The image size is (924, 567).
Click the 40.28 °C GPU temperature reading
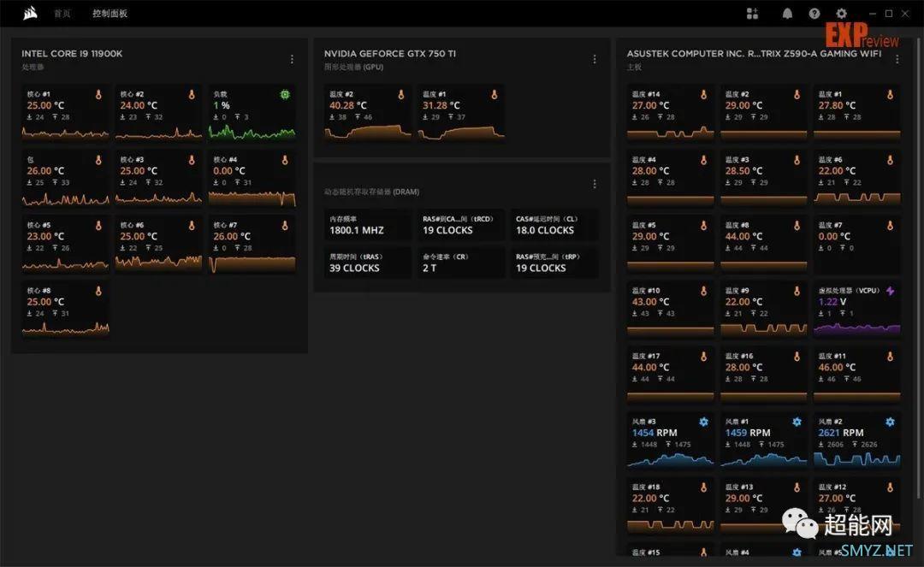[x=347, y=105]
